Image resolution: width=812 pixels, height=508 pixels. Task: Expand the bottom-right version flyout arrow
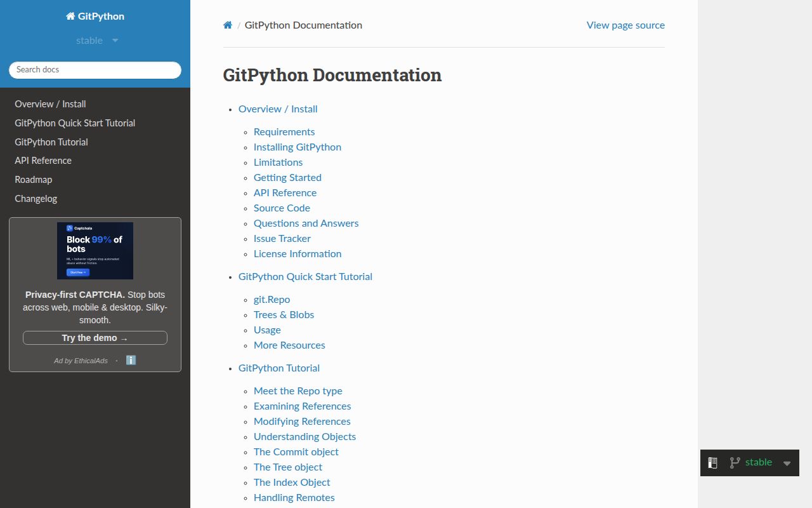pyautogui.click(x=787, y=464)
